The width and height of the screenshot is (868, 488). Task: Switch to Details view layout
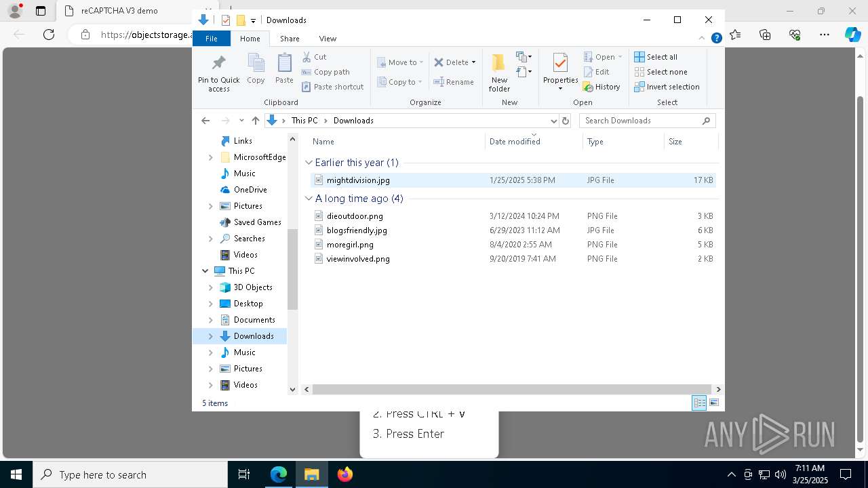click(x=699, y=403)
